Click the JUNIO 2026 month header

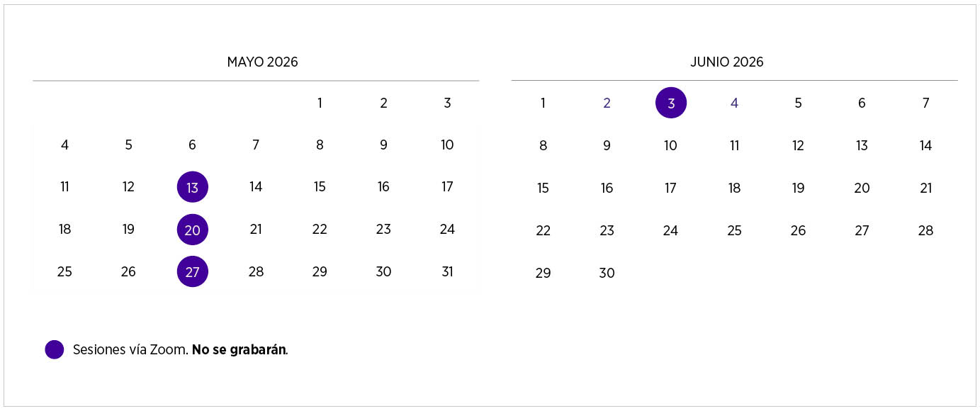click(727, 62)
